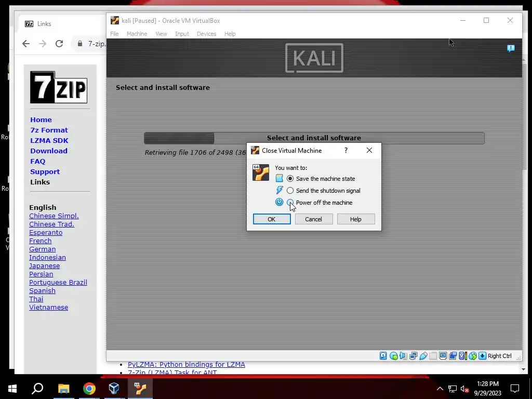Viewport: 532px width, 399px height.
Task: Switch language to Portuguese Brazil
Action: (x=58, y=282)
